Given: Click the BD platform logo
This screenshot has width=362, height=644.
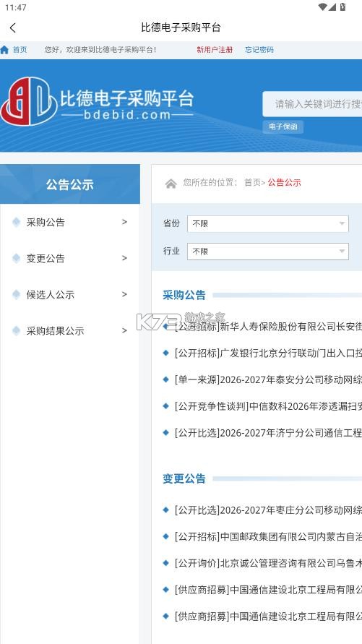Looking at the screenshot, I should pos(29,101).
